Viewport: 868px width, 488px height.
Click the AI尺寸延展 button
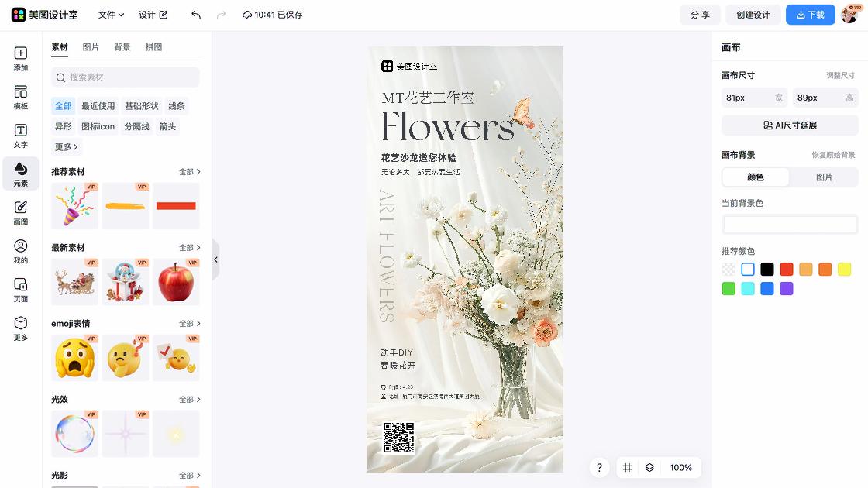789,125
